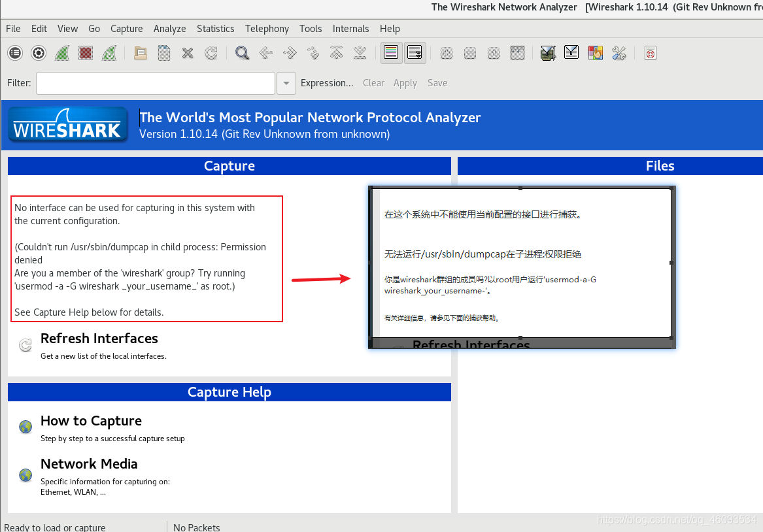Click Refresh Interfaces link

99,339
